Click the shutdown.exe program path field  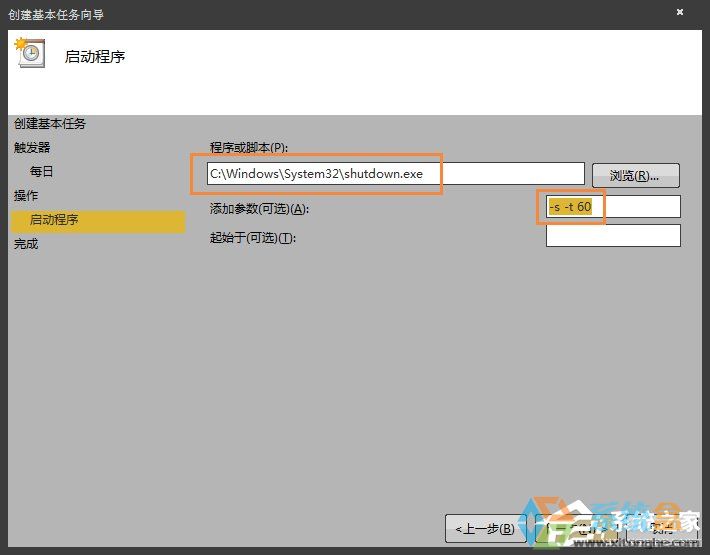coord(395,174)
